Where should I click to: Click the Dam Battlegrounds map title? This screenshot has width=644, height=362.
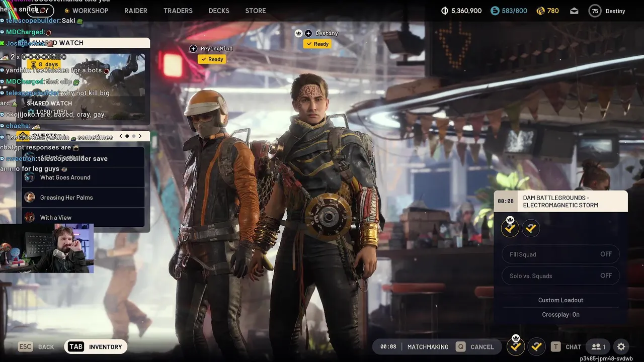[560, 201]
